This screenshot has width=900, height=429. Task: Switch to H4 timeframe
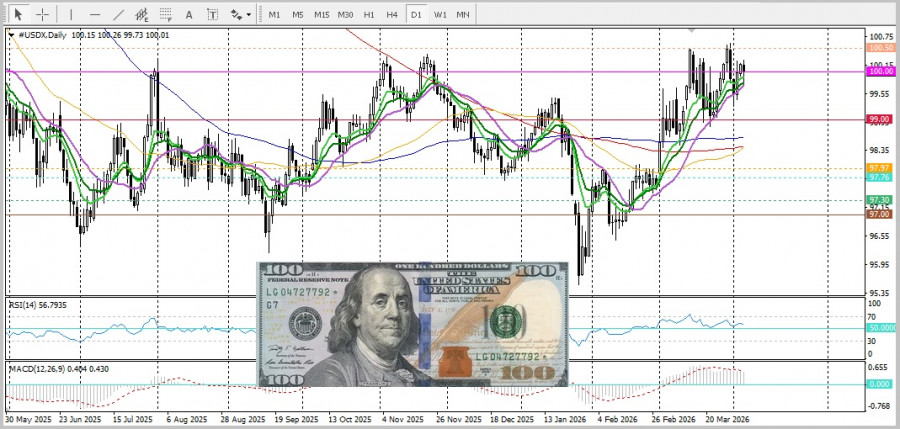coord(392,15)
